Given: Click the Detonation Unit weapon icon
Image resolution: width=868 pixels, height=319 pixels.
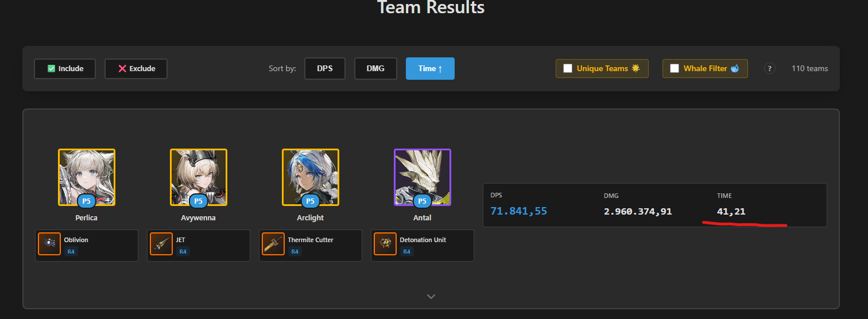Looking at the screenshot, I should point(385,244).
